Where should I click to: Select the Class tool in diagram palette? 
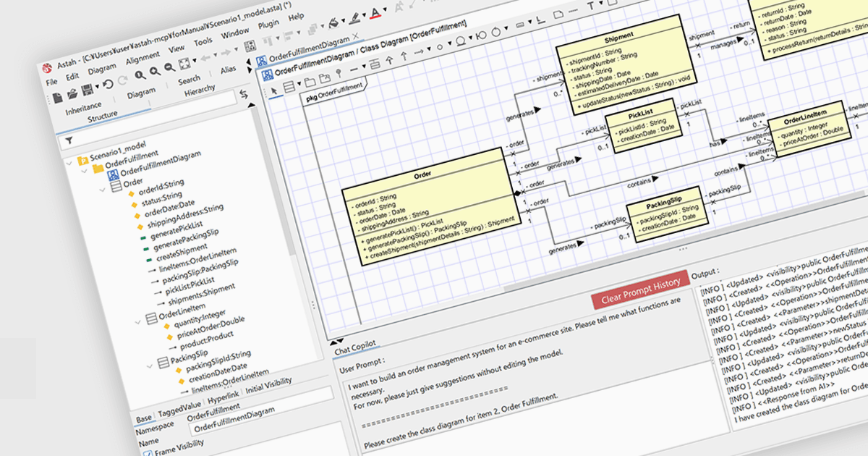289,87
